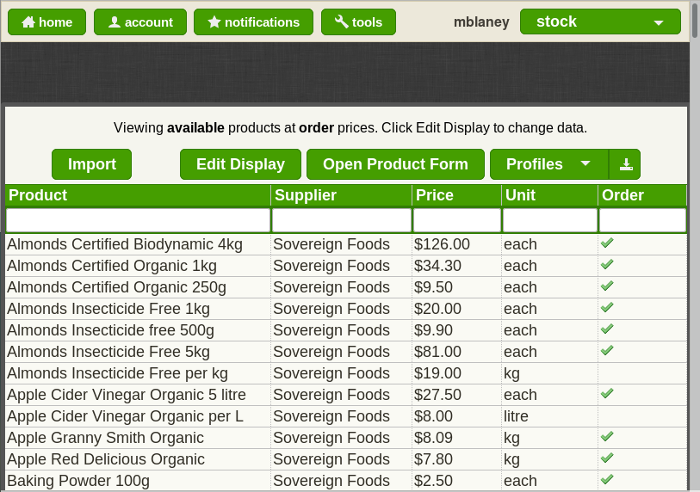
Task: Click the $9.50 price cell
Action: [x=457, y=287]
